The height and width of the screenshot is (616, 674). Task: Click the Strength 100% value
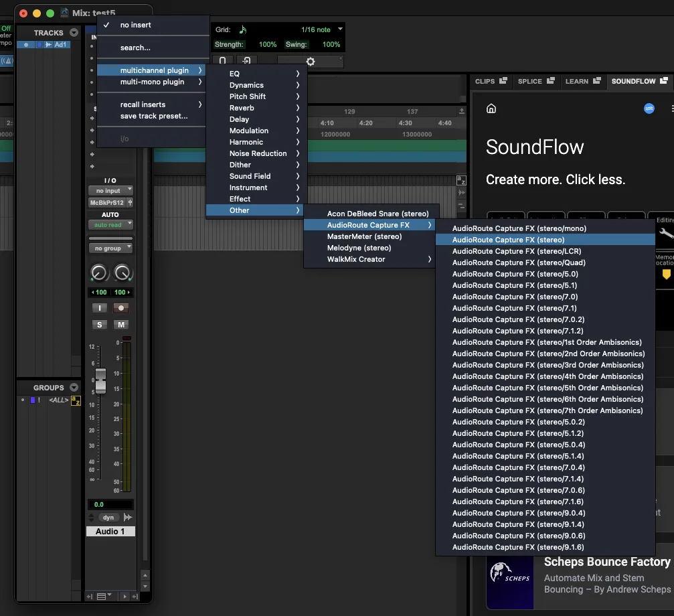[267, 44]
